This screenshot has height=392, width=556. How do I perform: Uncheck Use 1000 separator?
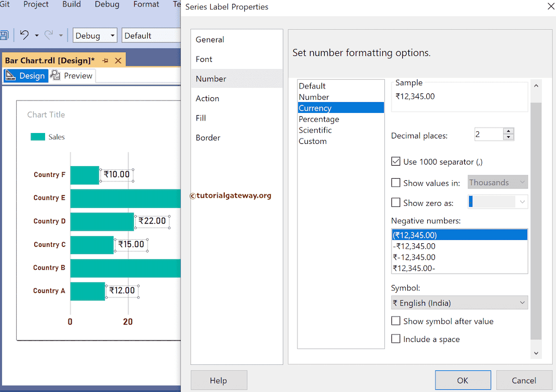tap(396, 161)
